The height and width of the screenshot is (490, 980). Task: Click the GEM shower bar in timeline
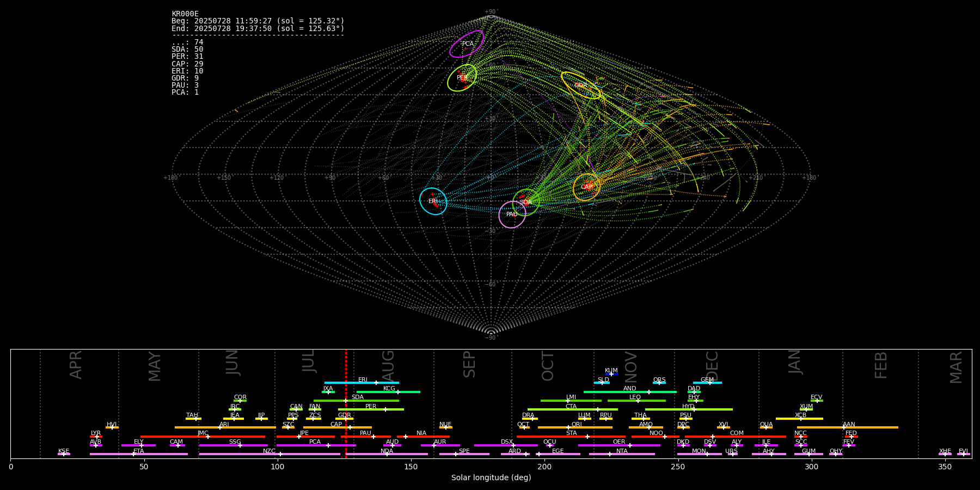pos(707,383)
